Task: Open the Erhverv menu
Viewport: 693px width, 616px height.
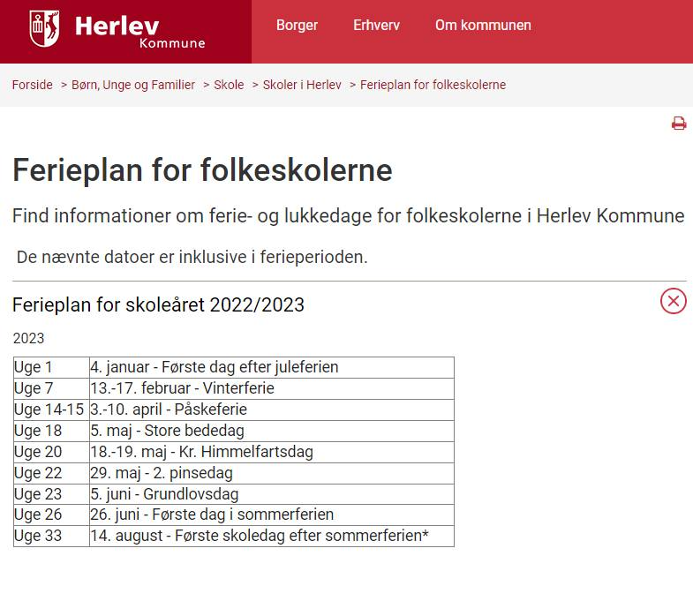Action: click(377, 26)
